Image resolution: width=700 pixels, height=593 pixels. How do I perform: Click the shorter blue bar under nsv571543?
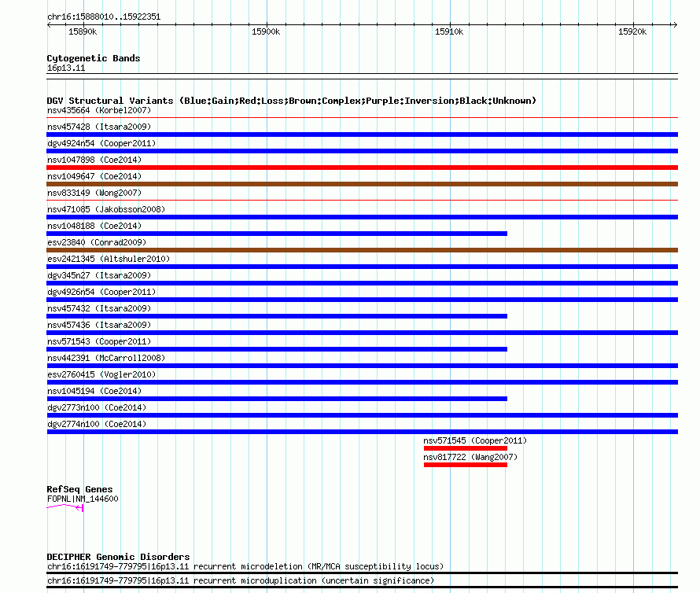point(277,349)
